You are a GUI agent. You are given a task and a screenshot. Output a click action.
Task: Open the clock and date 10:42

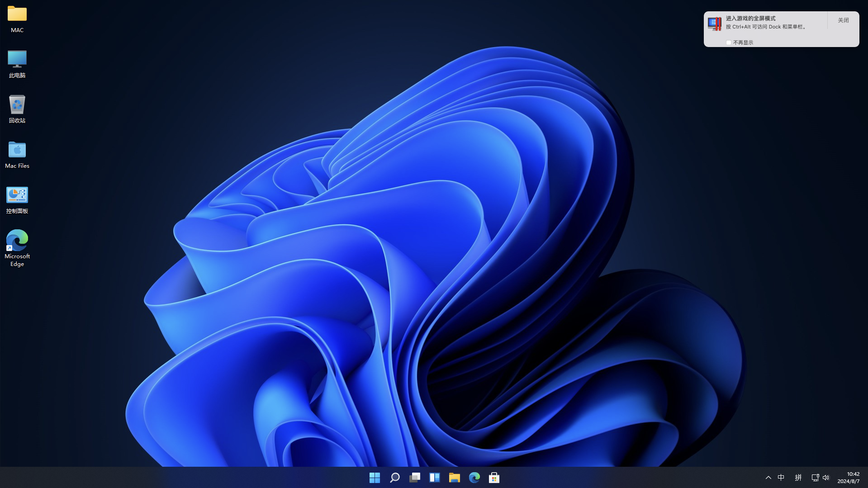pyautogui.click(x=849, y=478)
